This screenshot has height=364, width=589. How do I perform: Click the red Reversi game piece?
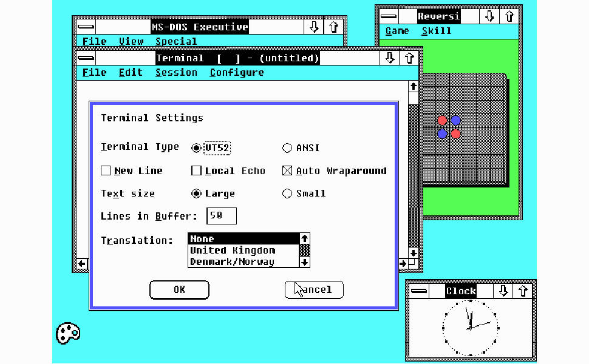442,121
